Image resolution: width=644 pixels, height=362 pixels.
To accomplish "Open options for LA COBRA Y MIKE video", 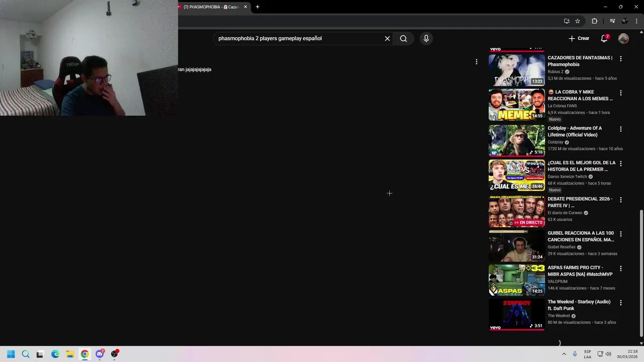I will coord(620,93).
